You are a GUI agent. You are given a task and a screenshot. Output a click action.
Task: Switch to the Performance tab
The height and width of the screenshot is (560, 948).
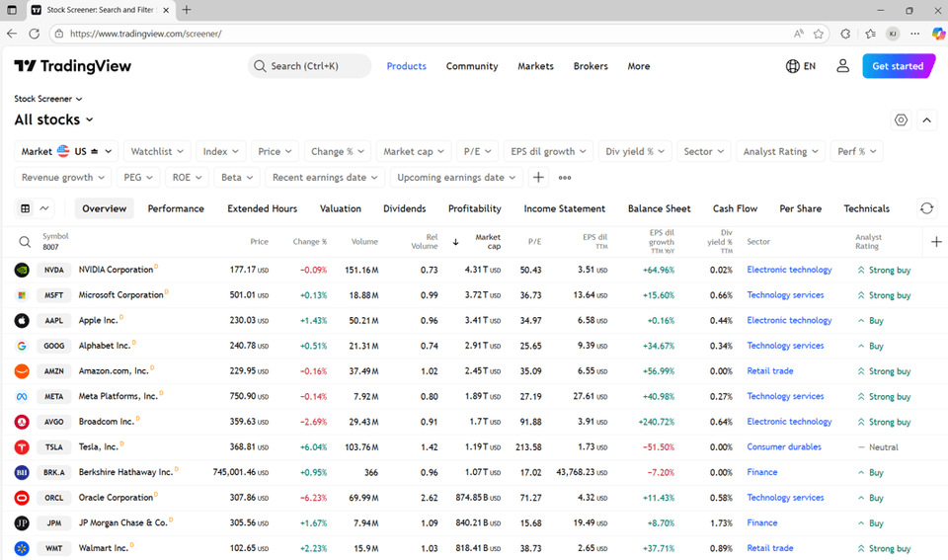(176, 208)
